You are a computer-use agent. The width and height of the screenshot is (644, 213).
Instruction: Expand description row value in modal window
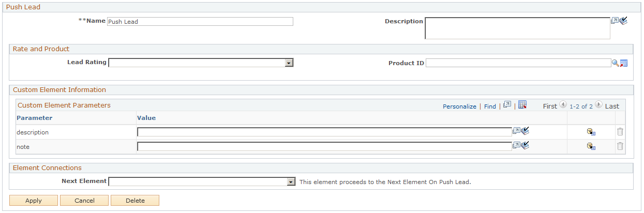516,131
